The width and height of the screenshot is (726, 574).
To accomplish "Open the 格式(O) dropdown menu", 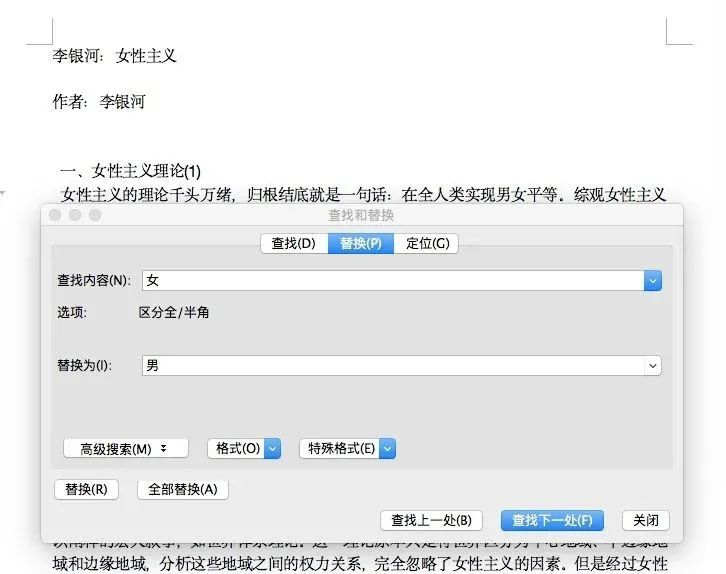I will [244, 449].
